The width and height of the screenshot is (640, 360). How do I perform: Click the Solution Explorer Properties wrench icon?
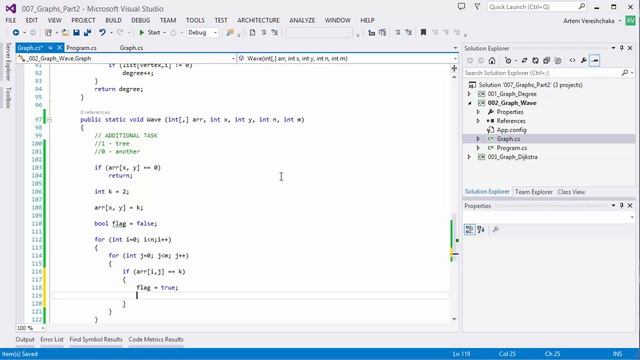point(584,60)
